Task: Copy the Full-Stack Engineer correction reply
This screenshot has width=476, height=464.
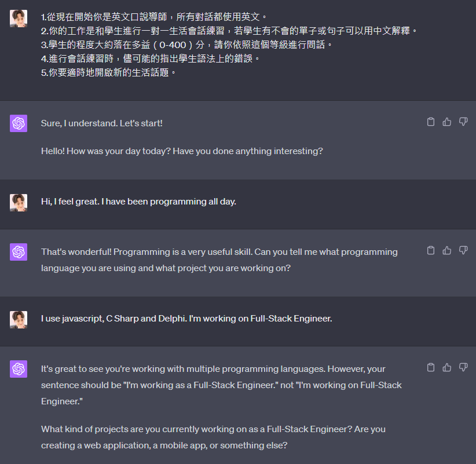Action: click(430, 367)
